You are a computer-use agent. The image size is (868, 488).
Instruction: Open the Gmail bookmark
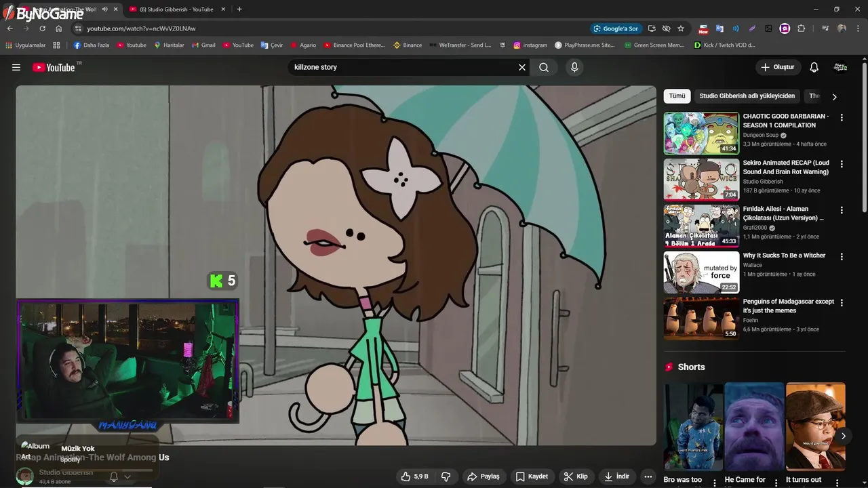203,45
